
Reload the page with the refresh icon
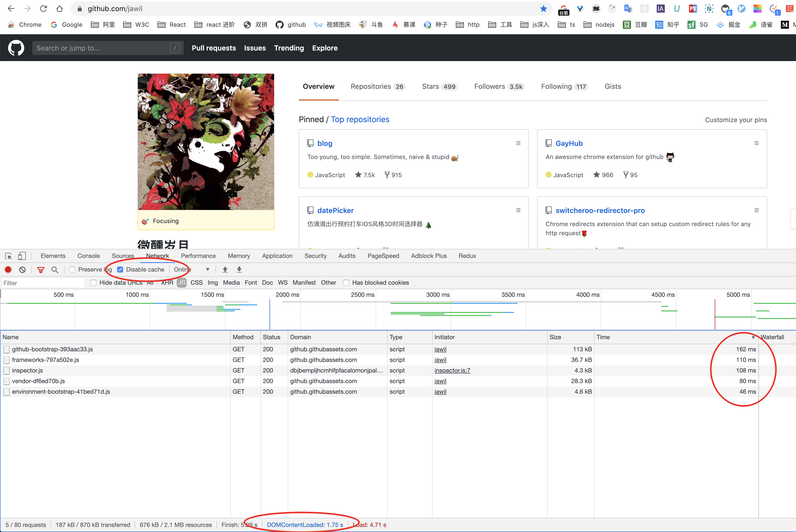click(43, 9)
